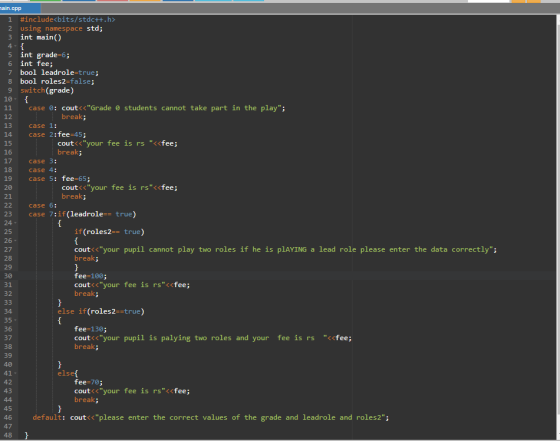This screenshot has width=560, height=441.
Task: Click the 'case 1:' label
Action: [x=42, y=126]
